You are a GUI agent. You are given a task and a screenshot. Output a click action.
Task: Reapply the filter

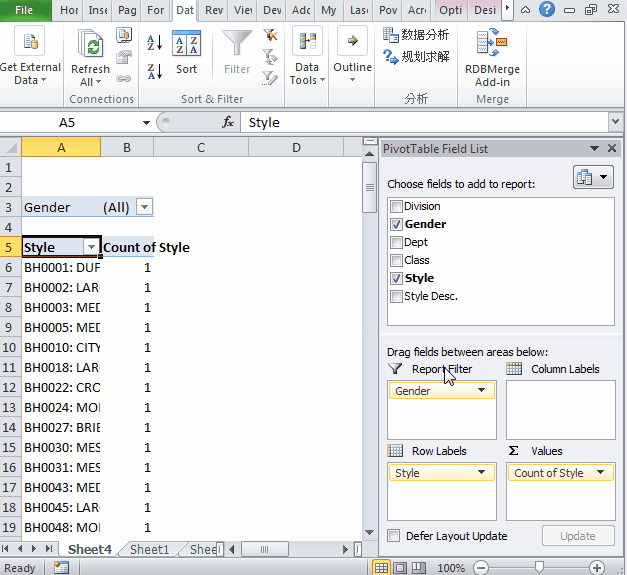click(x=270, y=57)
